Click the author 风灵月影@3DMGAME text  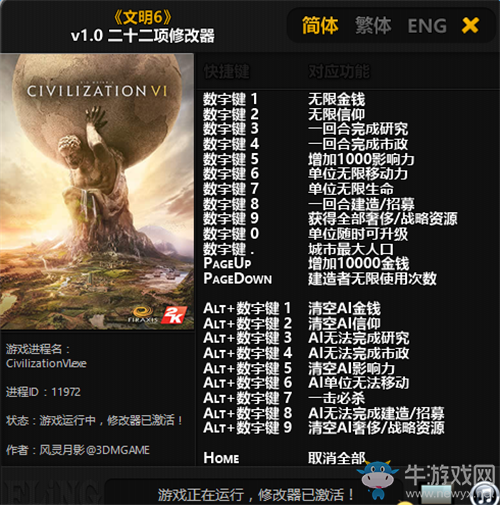coord(95,450)
